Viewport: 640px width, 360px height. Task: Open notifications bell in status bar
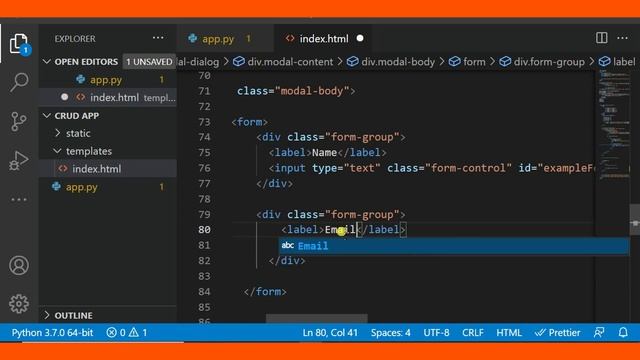coord(623,333)
